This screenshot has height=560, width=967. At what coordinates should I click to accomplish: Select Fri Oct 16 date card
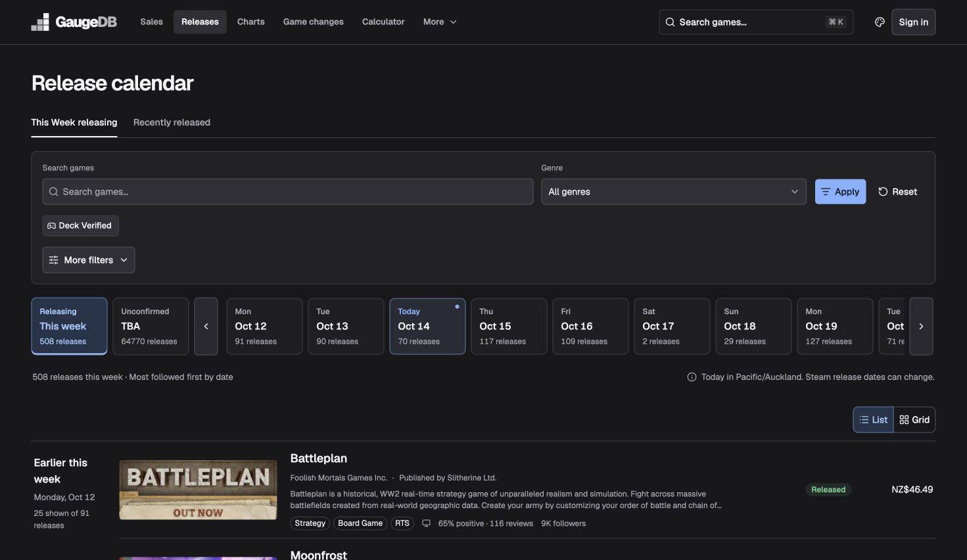pyautogui.click(x=590, y=326)
